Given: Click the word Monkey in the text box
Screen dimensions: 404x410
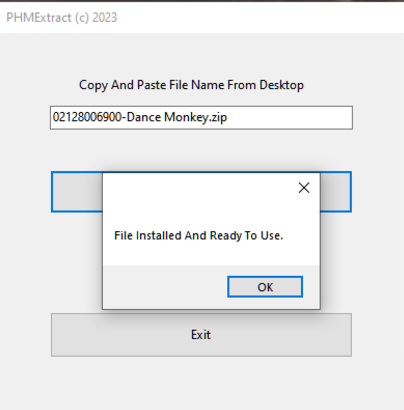Looking at the screenshot, I should coord(186,117).
